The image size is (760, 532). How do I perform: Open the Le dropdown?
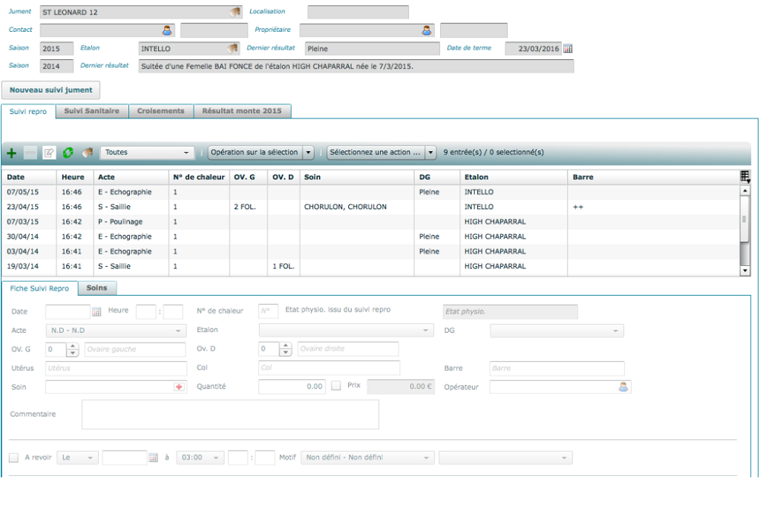pyautogui.click(x=78, y=458)
